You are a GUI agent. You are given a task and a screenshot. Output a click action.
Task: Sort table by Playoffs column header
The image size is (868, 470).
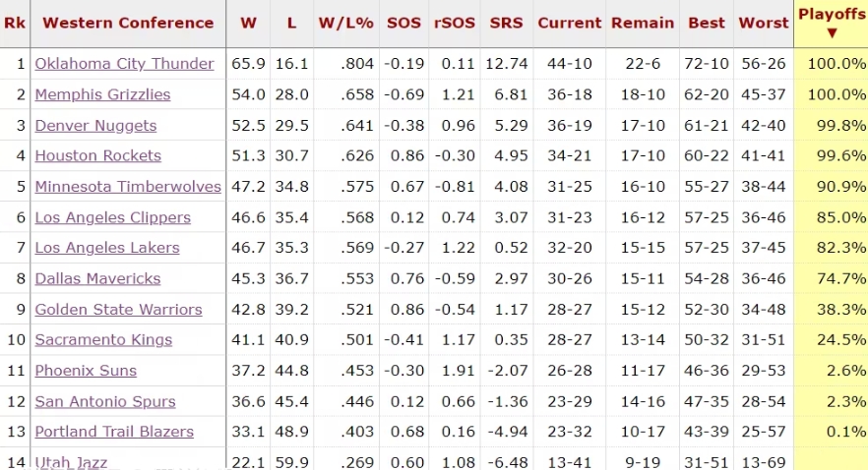(831, 22)
